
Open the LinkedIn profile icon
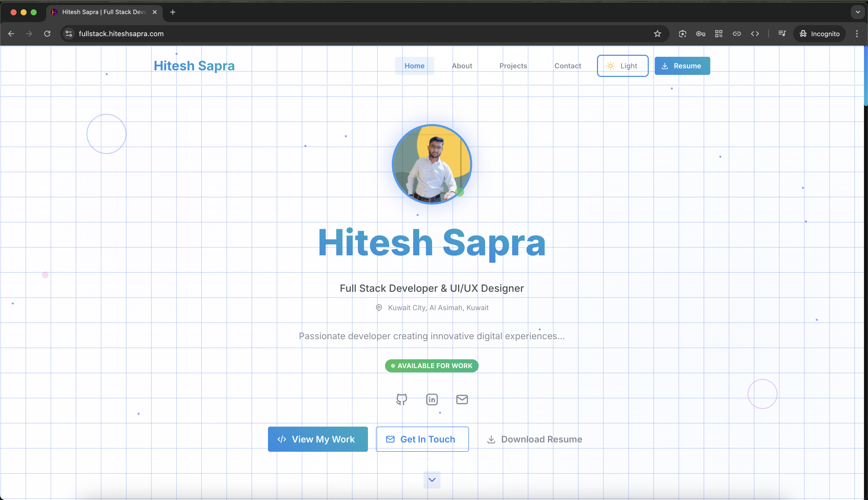pyautogui.click(x=432, y=399)
